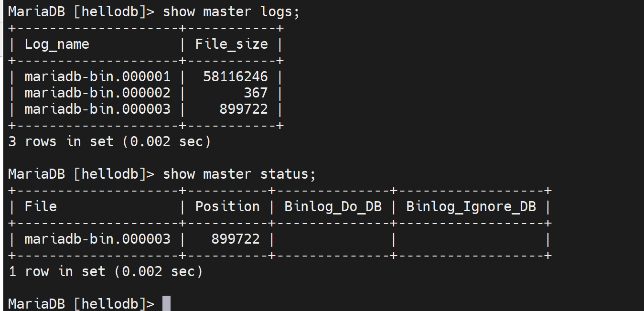Screen dimensions: 644x311
Task: Click the file size value 367
Action: 255,93
